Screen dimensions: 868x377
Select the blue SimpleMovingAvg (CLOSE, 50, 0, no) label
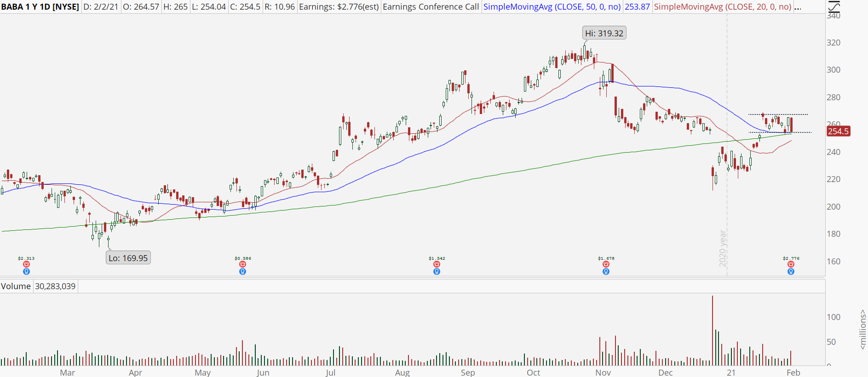[552, 7]
